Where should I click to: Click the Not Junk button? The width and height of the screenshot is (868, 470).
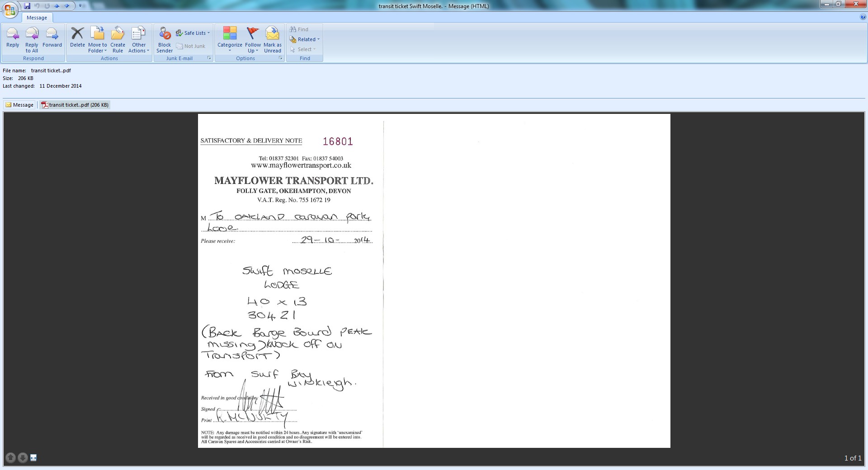(x=191, y=46)
